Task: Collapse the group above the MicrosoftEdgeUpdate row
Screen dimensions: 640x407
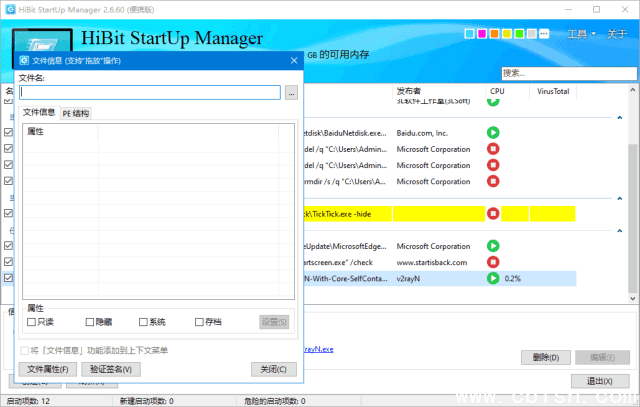Action: click(x=619, y=231)
